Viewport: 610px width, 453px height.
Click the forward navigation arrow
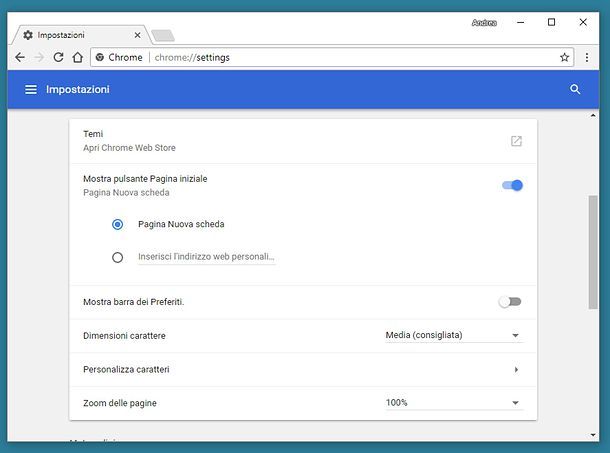39,58
